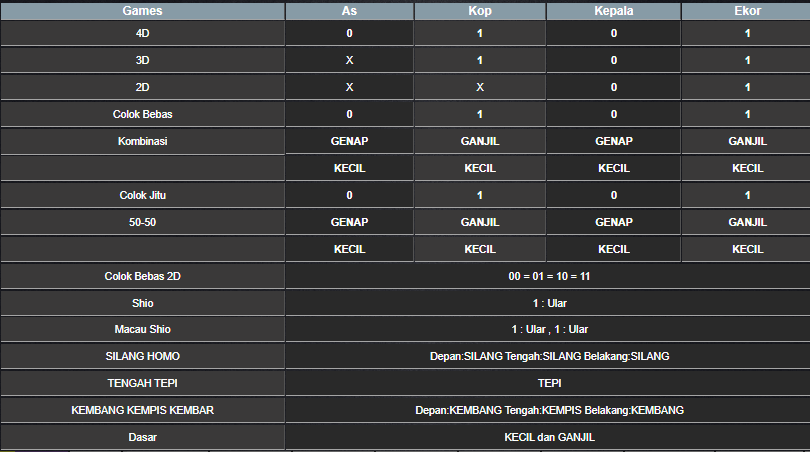Click KECIL under Kepala below 50-50 row

614,250
